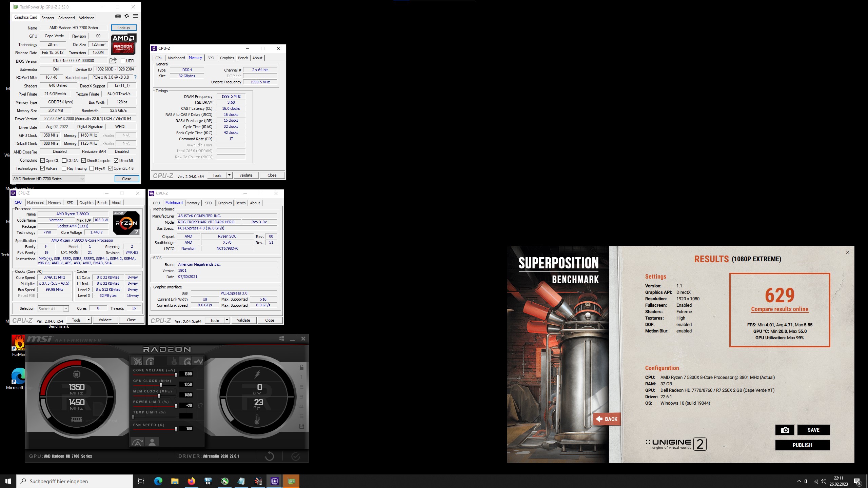The image size is (868, 488).
Task: Open File Explorer from the taskbar
Action: pos(175,481)
